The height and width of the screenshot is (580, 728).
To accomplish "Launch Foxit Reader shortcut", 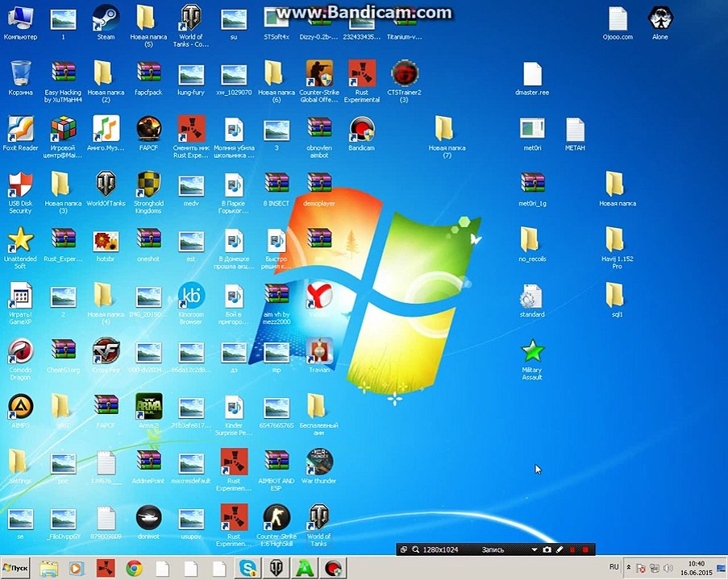I will (20, 134).
